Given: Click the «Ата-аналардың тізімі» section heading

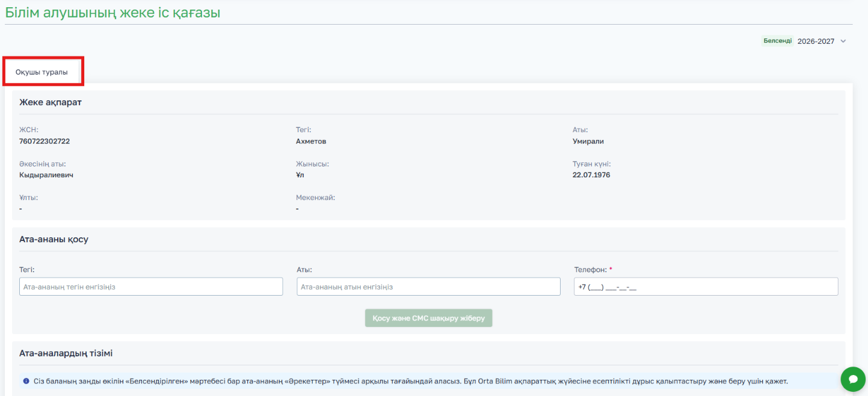Looking at the screenshot, I should click(66, 353).
